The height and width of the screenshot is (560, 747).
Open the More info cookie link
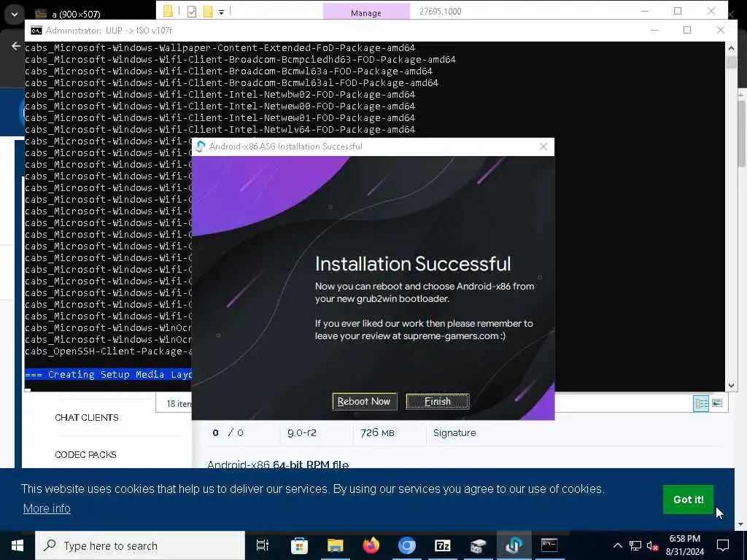pyautogui.click(x=47, y=508)
